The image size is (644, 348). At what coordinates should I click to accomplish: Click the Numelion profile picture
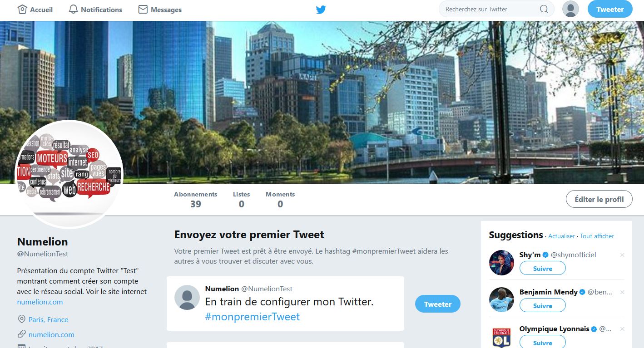69,174
